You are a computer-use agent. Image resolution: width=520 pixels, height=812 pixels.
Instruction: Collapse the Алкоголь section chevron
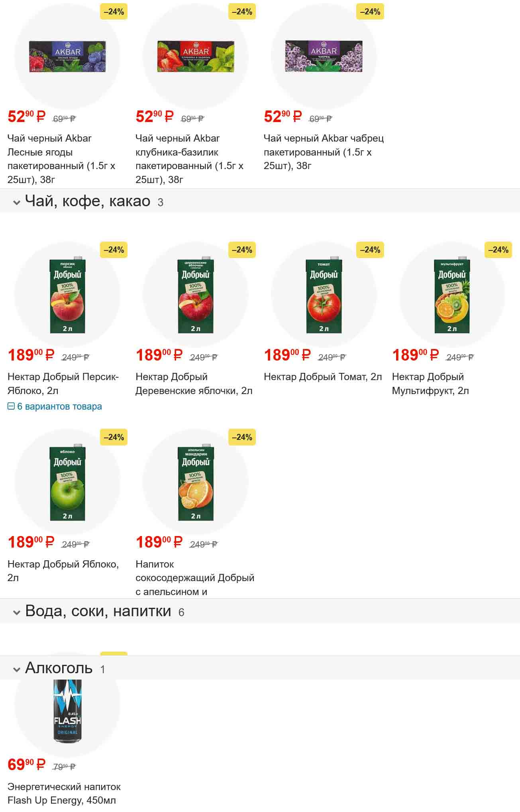tap(16, 669)
